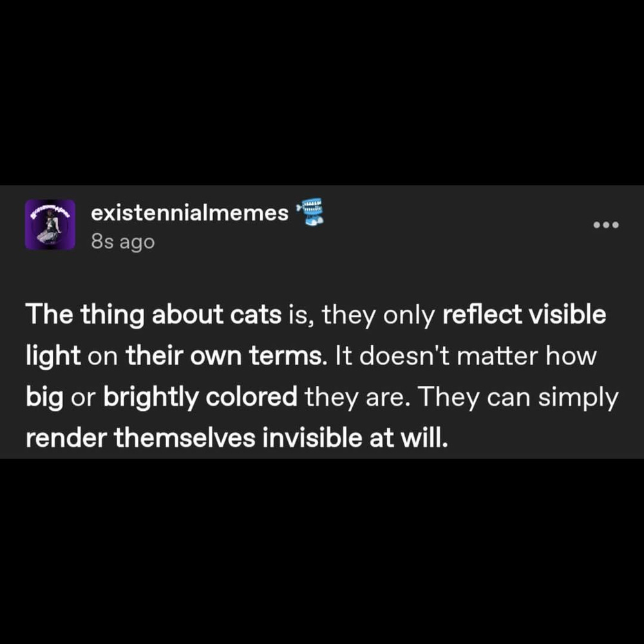Select the bold word "big"
This screenshot has height=644, width=644.
[x=44, y=397]
